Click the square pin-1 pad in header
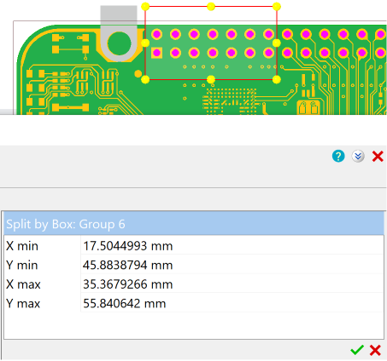 [x=157, y=53]
